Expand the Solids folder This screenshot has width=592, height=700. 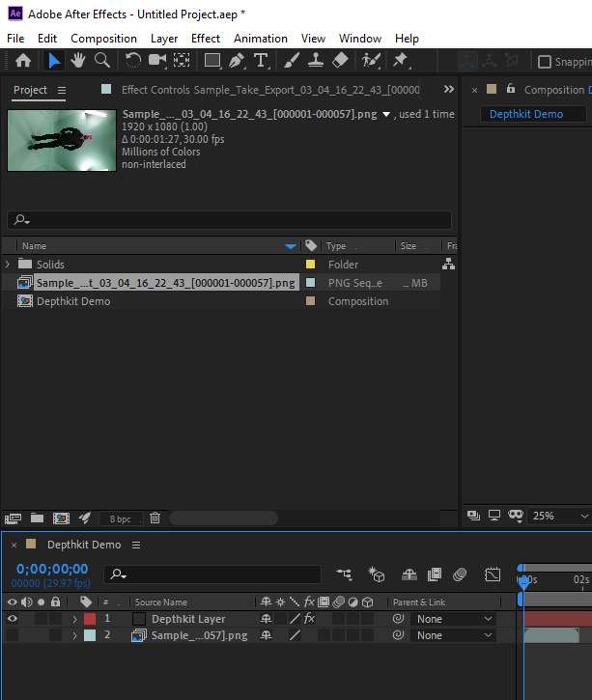coord(9,265)
